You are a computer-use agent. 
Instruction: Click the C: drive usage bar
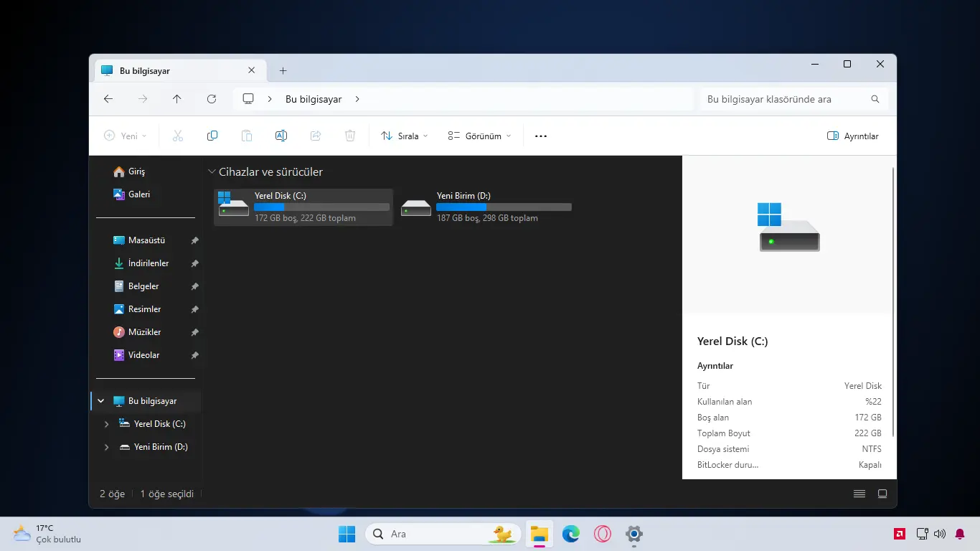click(322, 207)
